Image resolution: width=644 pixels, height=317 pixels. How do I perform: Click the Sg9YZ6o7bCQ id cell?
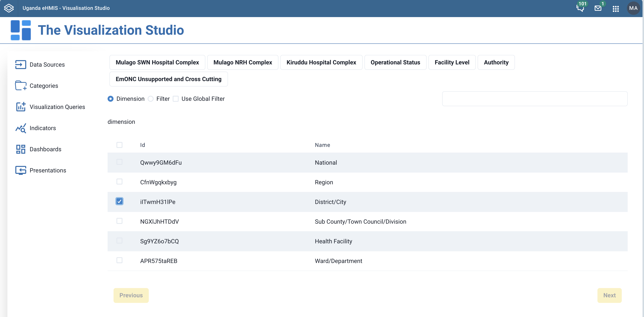click(160, 241)
